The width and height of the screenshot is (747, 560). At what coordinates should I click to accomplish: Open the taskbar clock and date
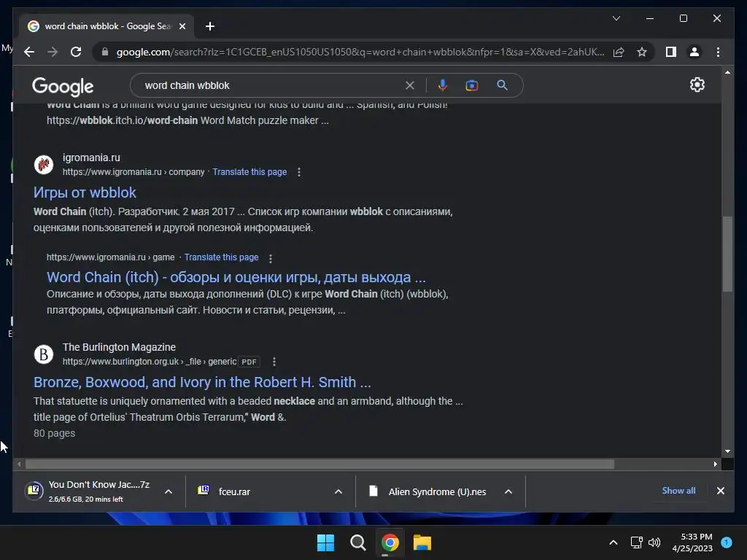pos(692,542)
